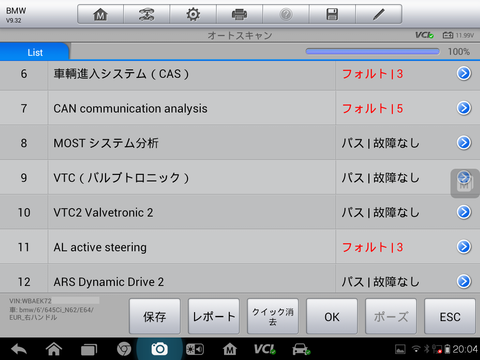Open CAN communication analysis arrow
The height and width of the screenshot is (360, 480).
464,108
